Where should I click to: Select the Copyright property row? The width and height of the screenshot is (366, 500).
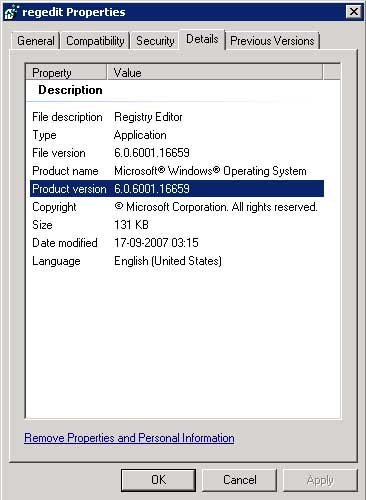pos(177,207)
